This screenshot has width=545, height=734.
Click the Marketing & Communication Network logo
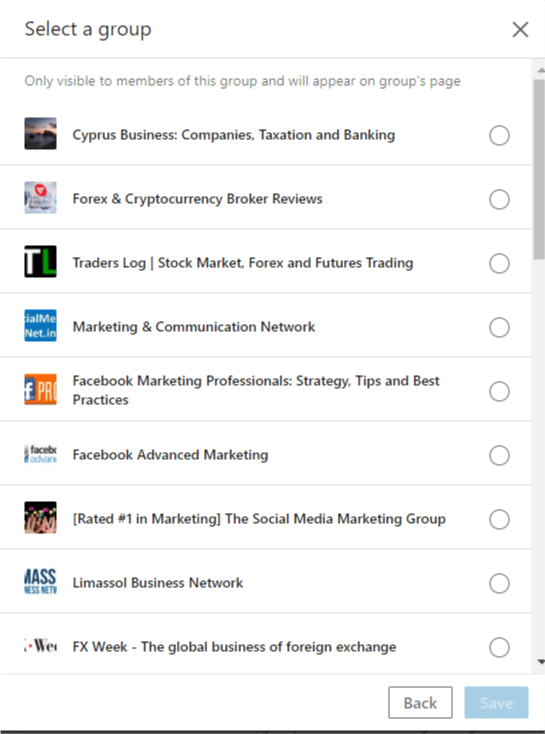[x=41, y=326]
